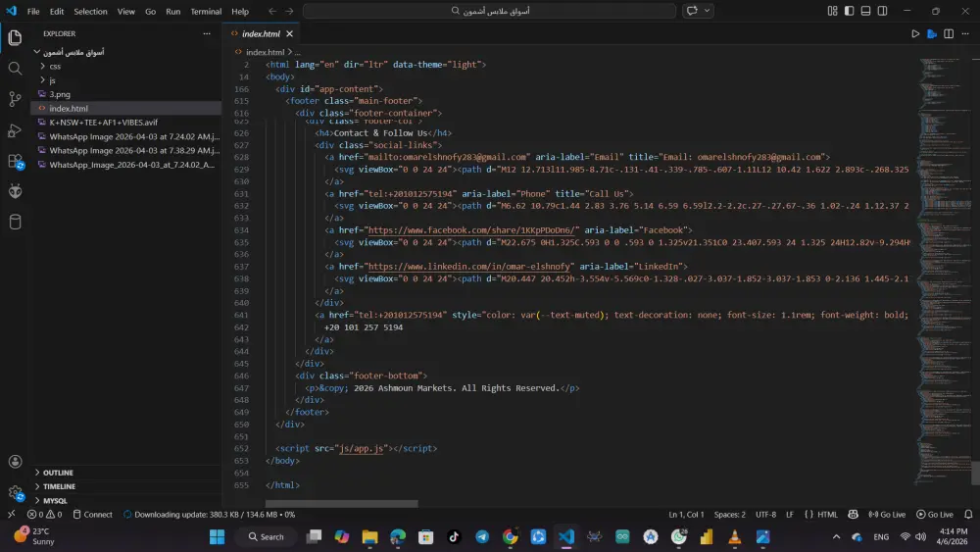Open Run and Debug view

pos(15,130)
